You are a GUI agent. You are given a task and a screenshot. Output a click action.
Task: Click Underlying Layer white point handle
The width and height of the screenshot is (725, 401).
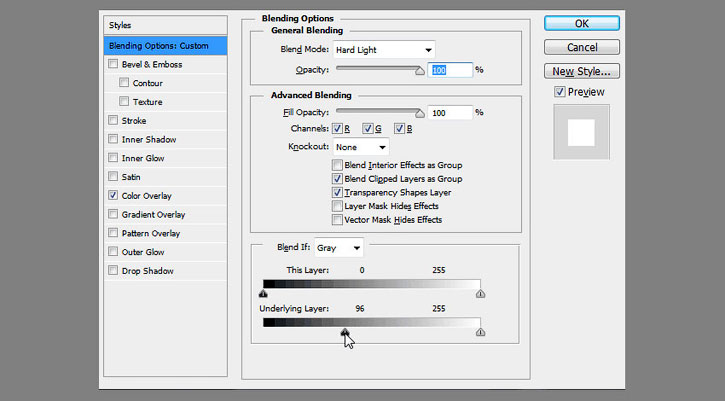[480, 332]
